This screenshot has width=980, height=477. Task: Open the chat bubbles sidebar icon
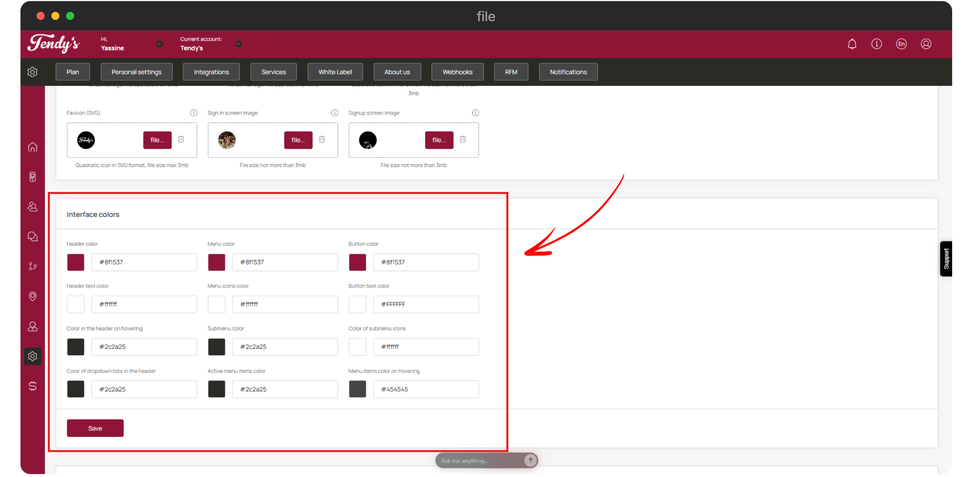click(x=33, y=236)
